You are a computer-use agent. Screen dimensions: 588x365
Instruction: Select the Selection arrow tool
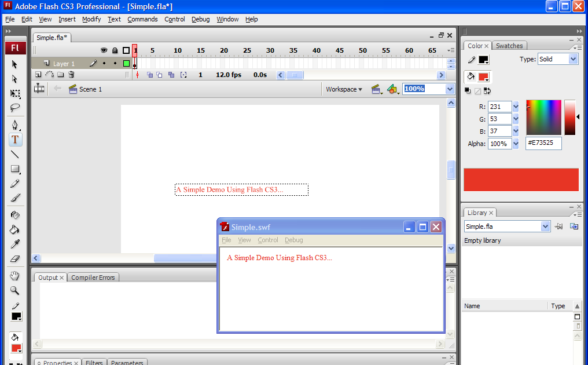pos(14,64)
